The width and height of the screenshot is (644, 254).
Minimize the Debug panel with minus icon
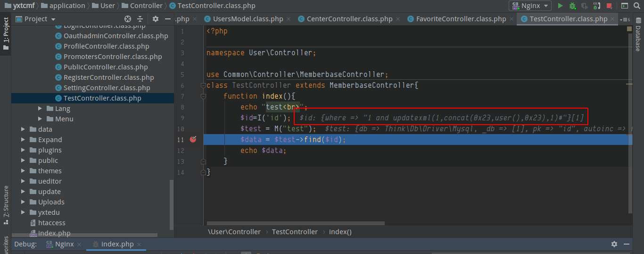pyautogui.click(x=627, y=244)
